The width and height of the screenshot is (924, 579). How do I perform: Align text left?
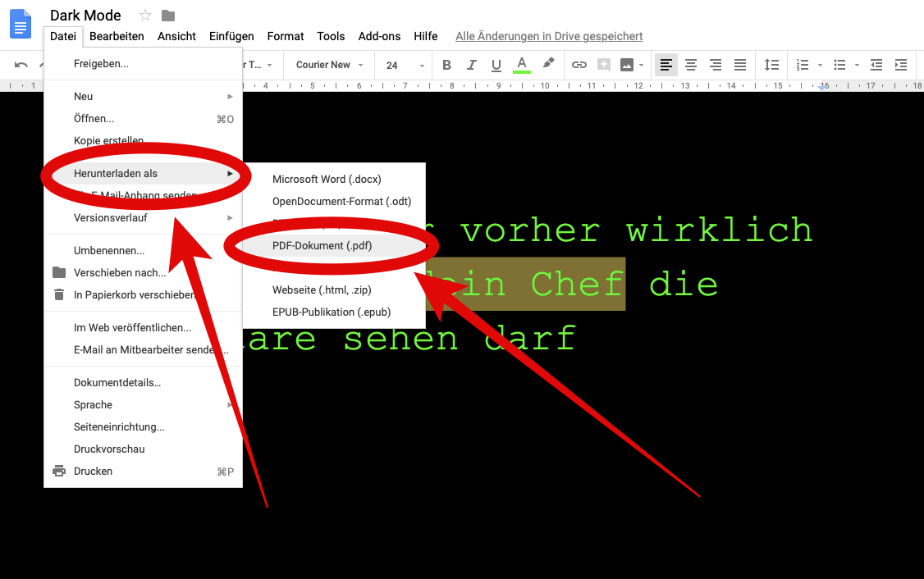pos(666,65)
